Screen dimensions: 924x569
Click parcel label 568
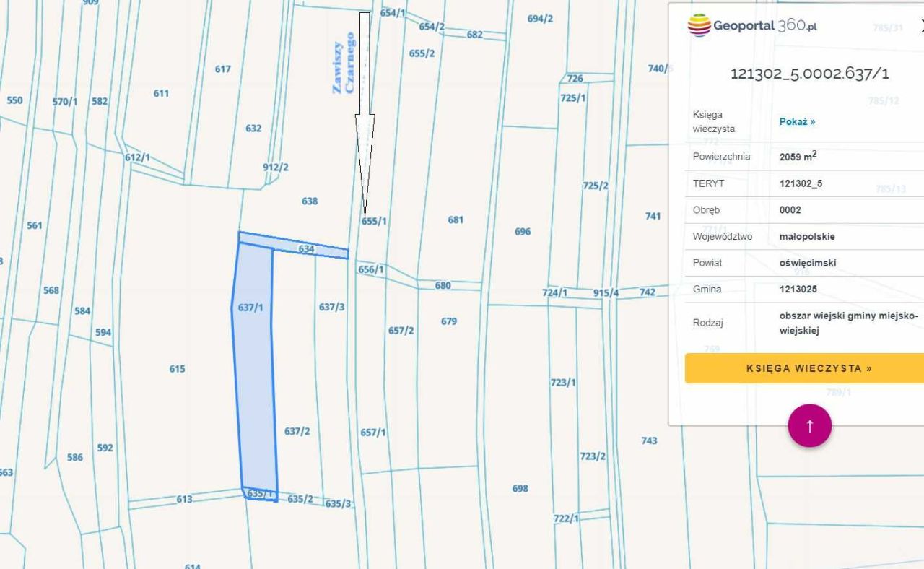[51, 290]
